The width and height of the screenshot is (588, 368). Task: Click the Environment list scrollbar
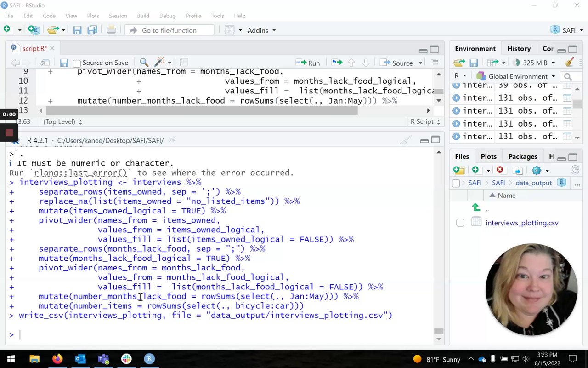(577, 105)
